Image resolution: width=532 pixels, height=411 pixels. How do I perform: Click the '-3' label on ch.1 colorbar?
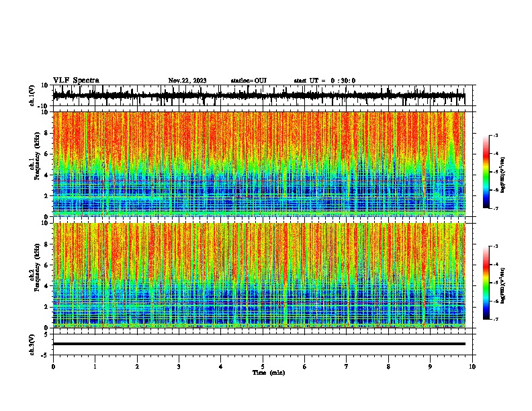coord(496,135)
